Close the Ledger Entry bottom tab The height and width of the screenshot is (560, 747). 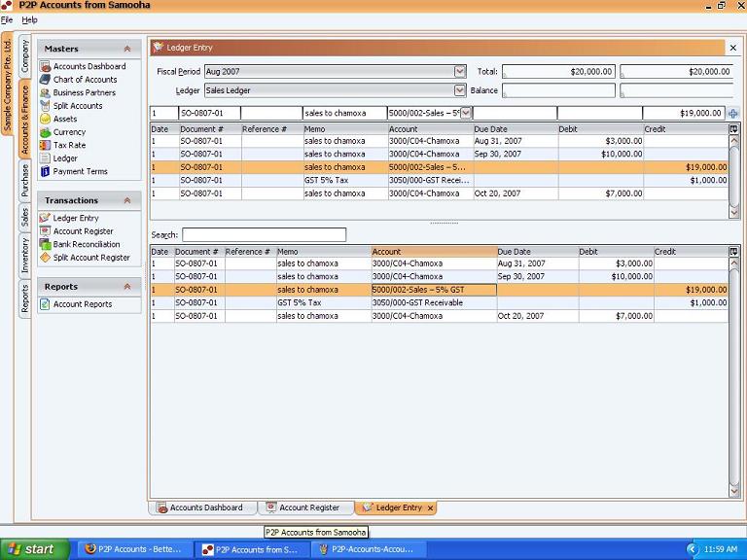point(430,508)
